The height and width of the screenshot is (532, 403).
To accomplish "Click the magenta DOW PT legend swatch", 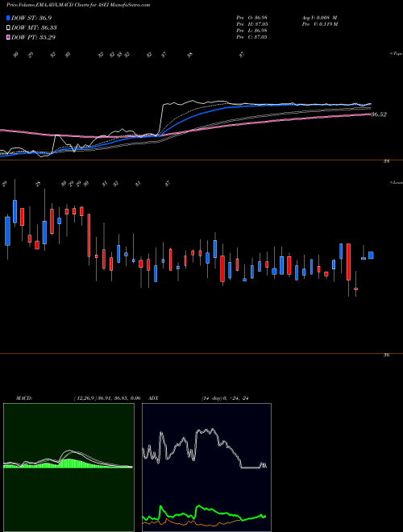I will [x=9, y=37].
